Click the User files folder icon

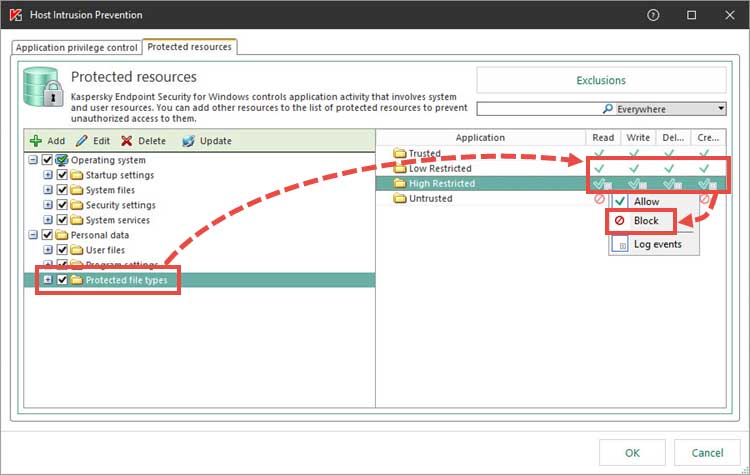pos(77,250)
